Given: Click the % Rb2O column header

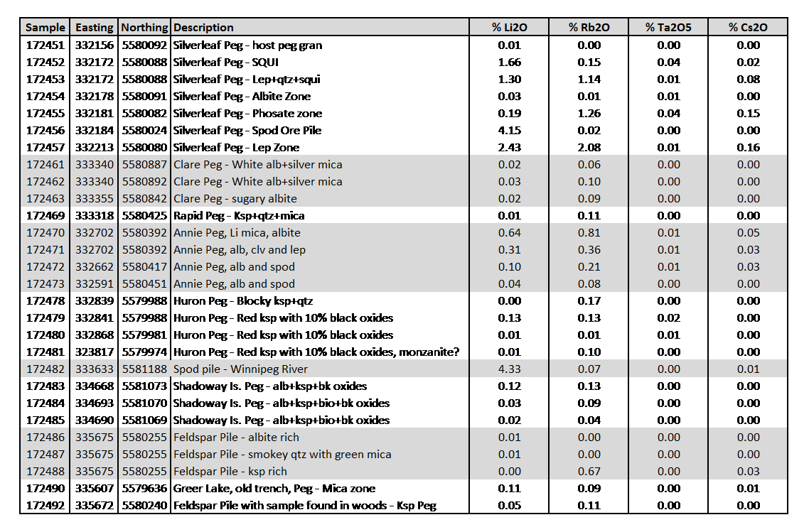Looking at the screenshot, I should (x=589, y=27).
